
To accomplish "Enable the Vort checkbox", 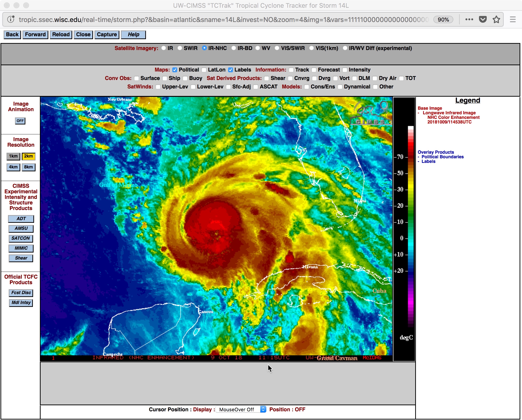I will 335,79.
